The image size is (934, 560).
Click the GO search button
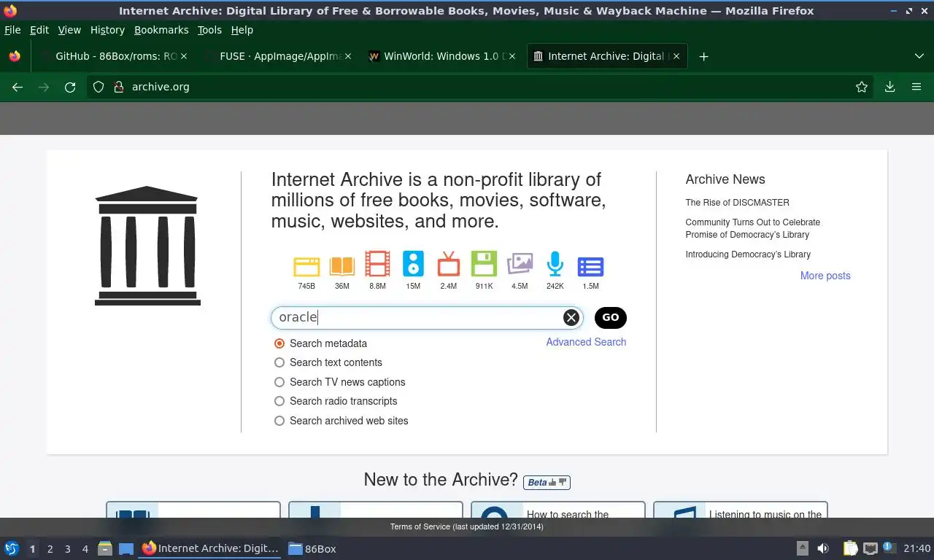611,317
